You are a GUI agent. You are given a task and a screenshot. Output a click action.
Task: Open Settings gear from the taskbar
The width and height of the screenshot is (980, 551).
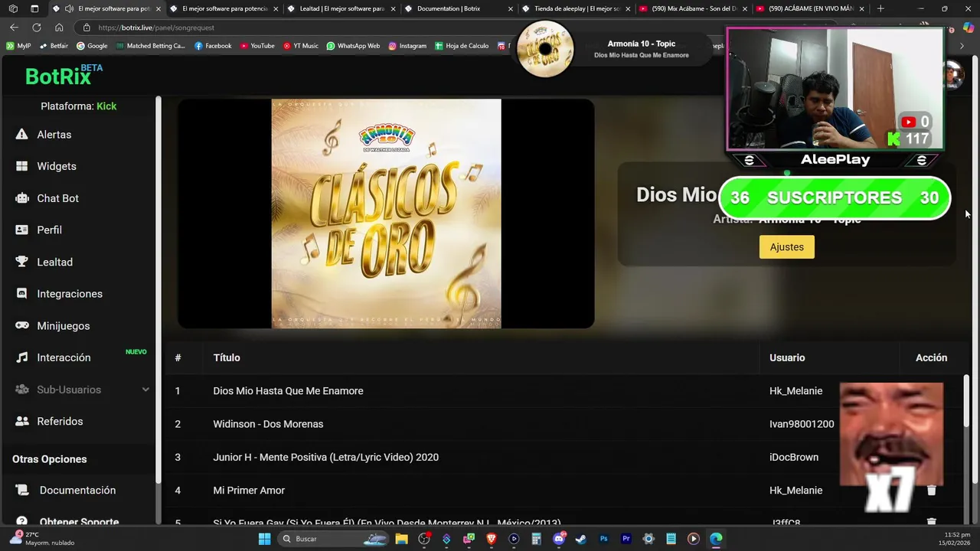tap(648, 539)
